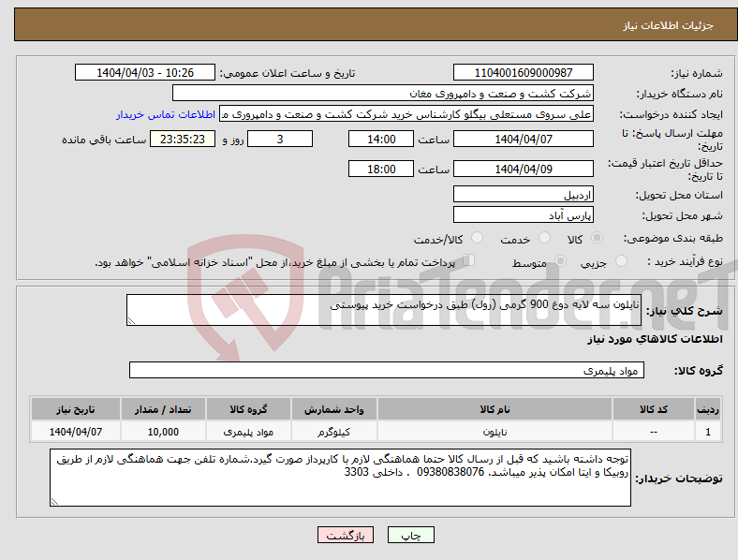The width and height of the screenshot is (738, 560).
Task: Click the نایلون item name cell
Action: [x=494, y=432]
